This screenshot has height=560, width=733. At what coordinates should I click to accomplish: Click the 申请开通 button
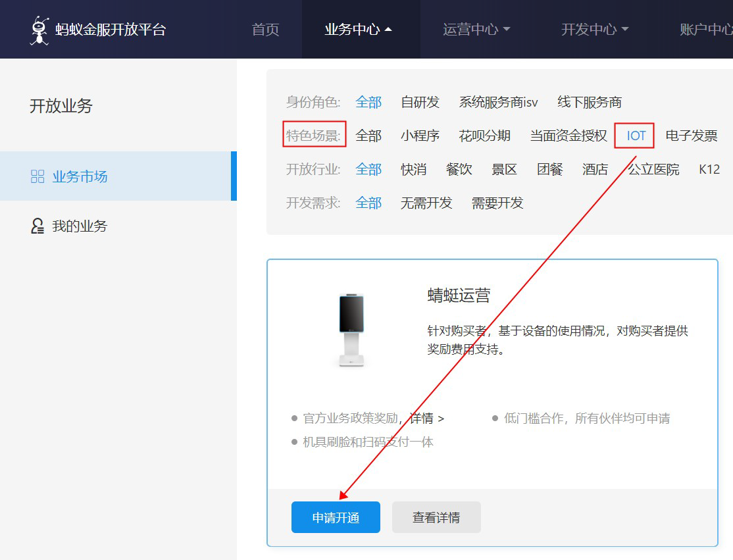tap(336, 517)
